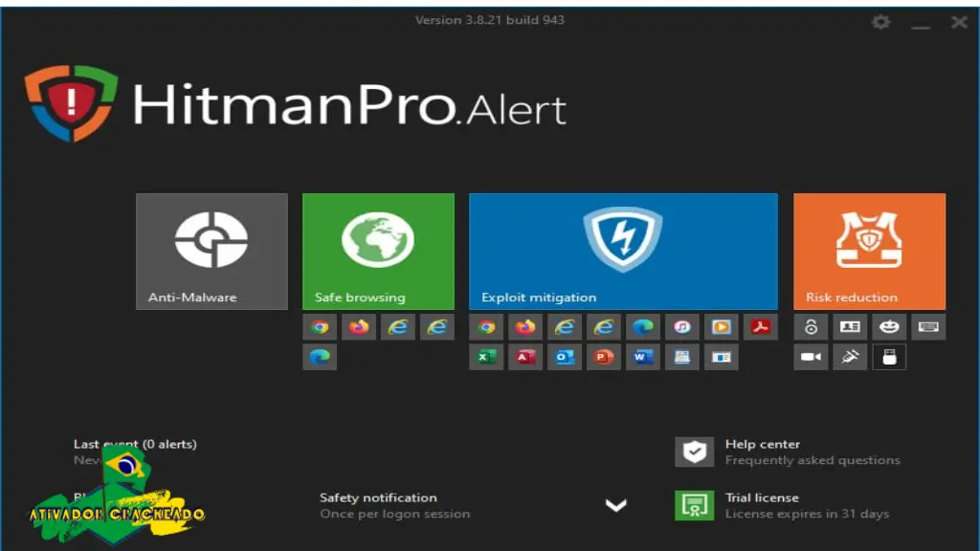Click the Word icon under Exploit mitigation
Viewport: 980px width, 551px height.
[x=642, y=358]
